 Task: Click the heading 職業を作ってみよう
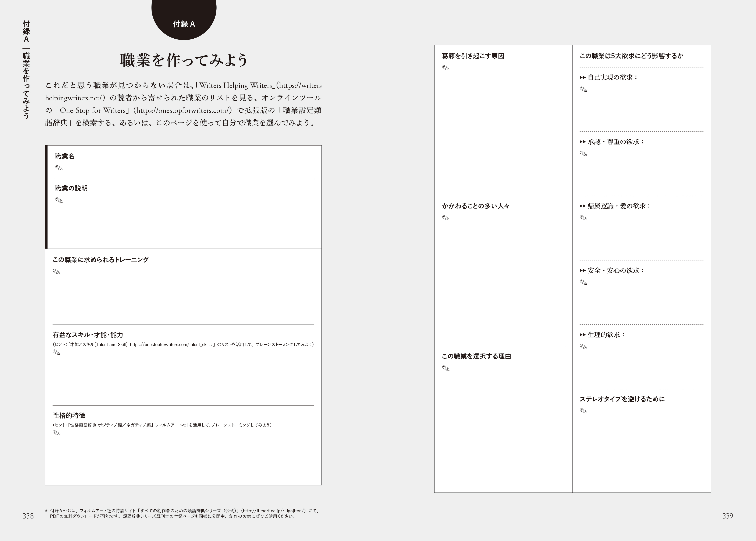click(x=184, y=60)
